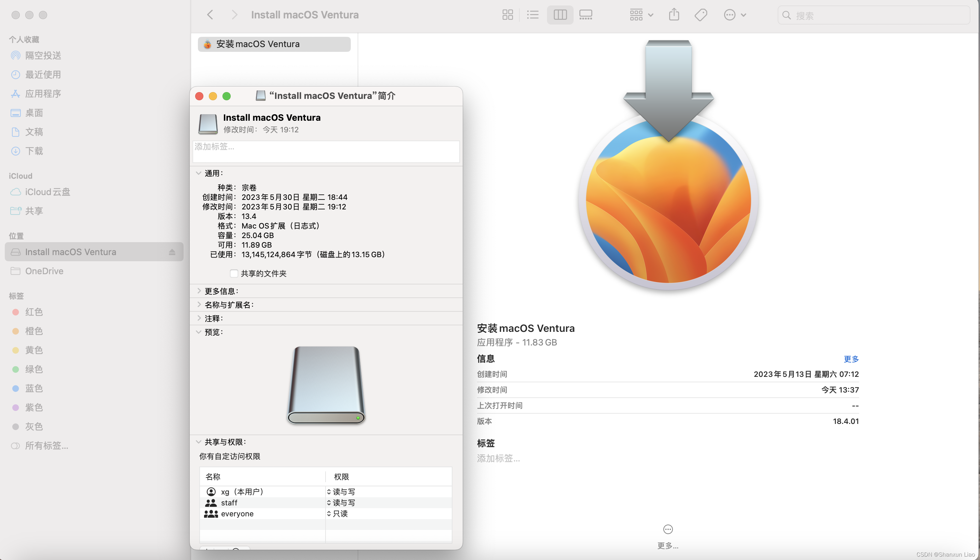The image size is (980, 560).
Task: Click the 容量 25.04 GB value
Action: point(257,235)
